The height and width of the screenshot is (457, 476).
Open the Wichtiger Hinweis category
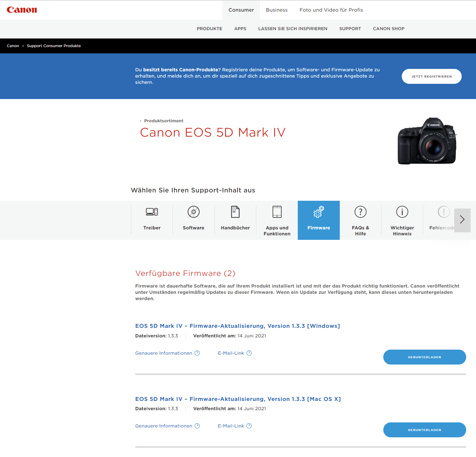402,220
